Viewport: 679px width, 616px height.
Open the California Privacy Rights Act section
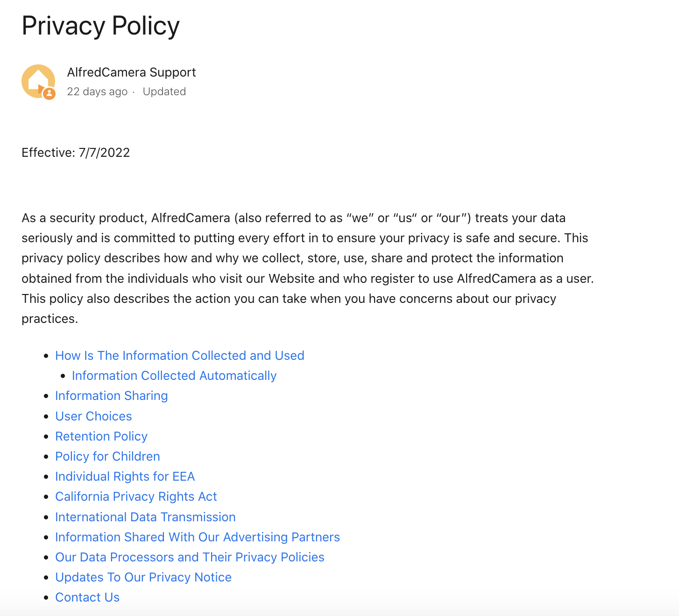[x=136, y=496]
